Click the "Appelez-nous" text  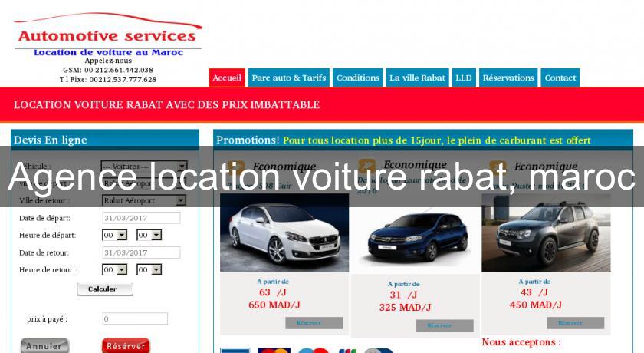click(x=108, y=61)
